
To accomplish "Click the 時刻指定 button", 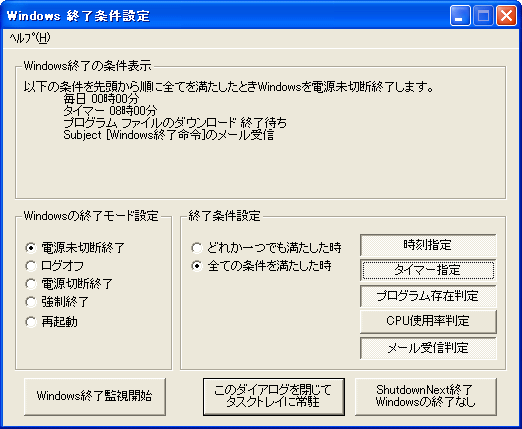I will [428, 245].
